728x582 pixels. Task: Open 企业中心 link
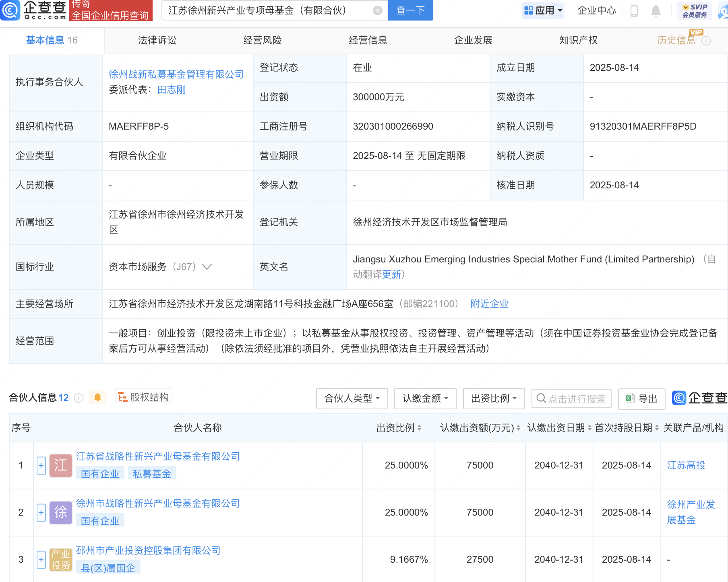click(597, 10)
